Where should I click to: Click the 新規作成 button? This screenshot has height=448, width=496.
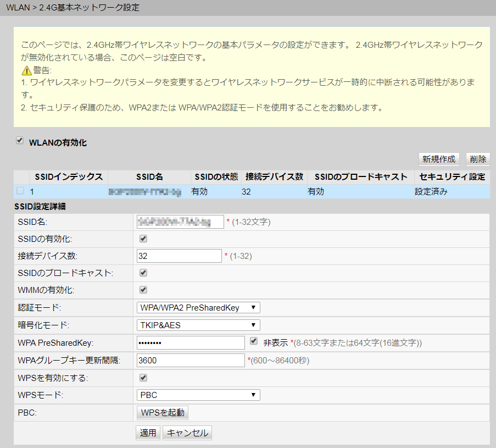[439, 159]
